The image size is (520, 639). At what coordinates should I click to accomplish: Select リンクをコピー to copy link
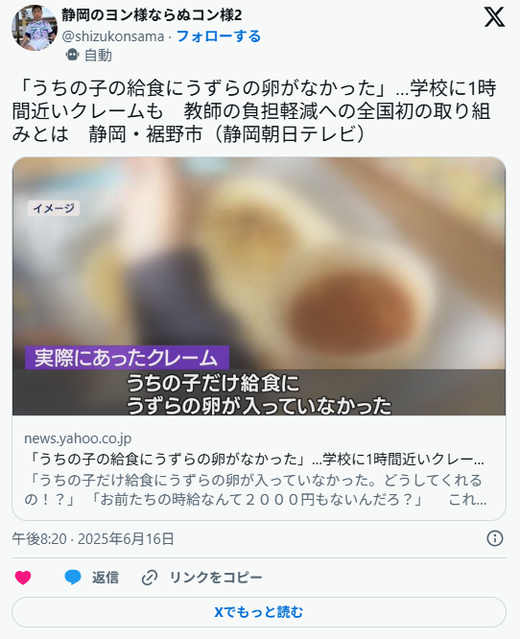216,577
